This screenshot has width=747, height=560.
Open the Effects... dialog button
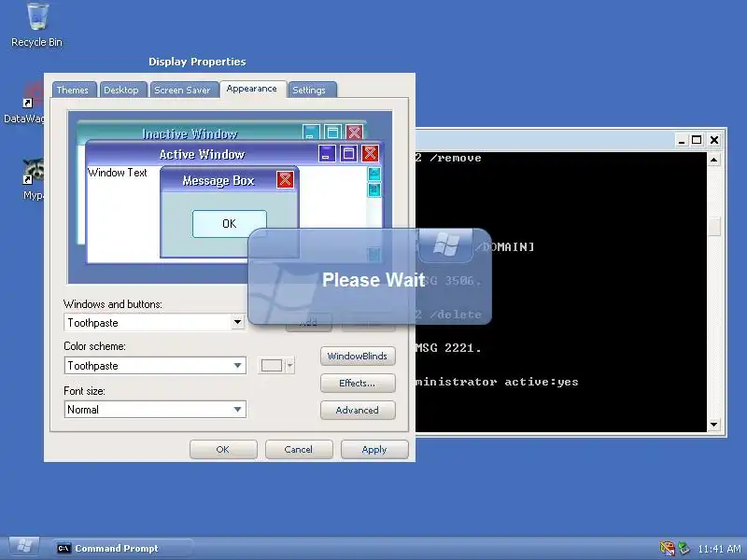358,384
